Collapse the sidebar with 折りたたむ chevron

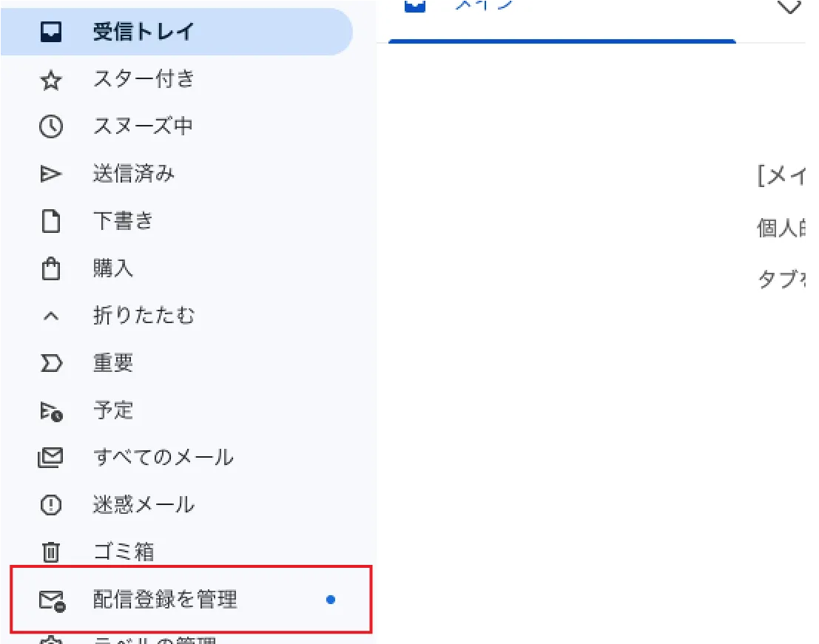tap(50, 315)
